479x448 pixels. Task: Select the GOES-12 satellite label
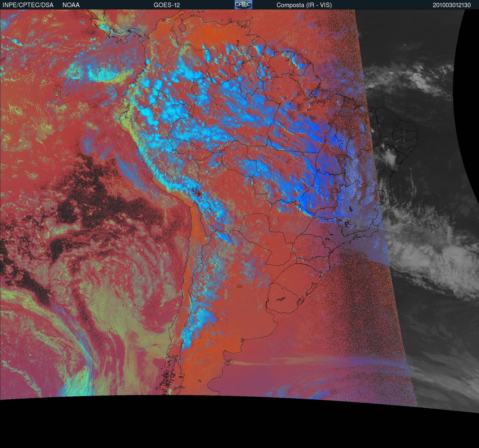point(166,5)
